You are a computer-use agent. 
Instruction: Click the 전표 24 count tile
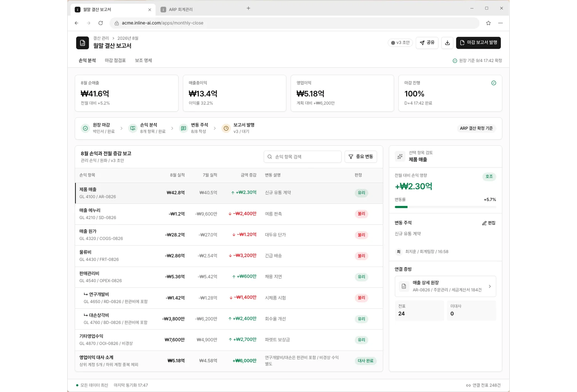coord(419,310)
